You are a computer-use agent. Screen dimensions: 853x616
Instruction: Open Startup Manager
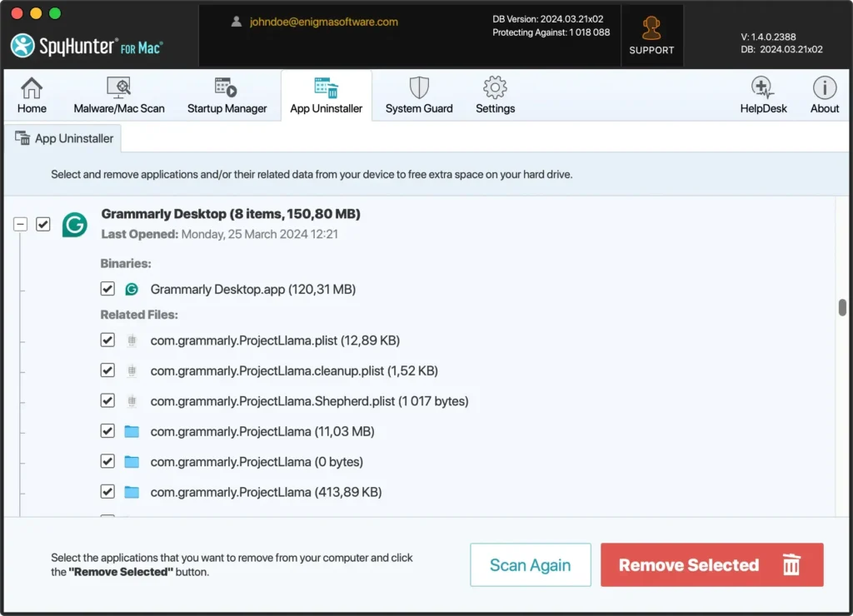click(227, 88)
